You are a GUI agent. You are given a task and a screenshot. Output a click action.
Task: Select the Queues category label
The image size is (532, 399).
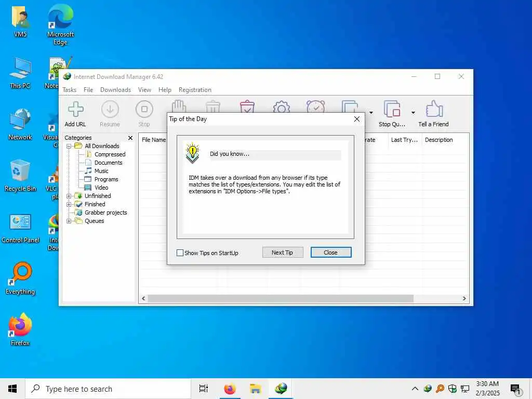[x=95, y=221]
